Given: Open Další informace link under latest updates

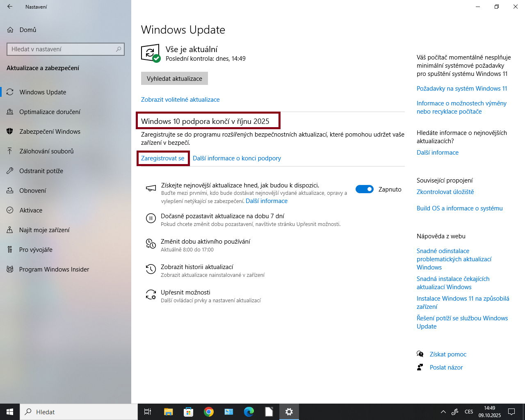Looking at the screenshot, I should click(x=267, y=201).
